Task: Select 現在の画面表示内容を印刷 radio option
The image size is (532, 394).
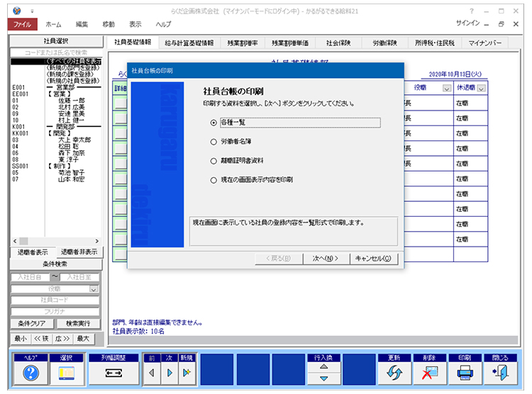Action: 214,180
